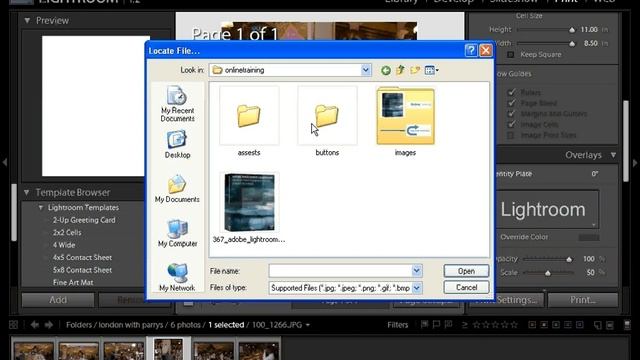The width and height of the screenshot is (640, 360).
Task: Open My Computer in places bar
Action: (177, 233)
